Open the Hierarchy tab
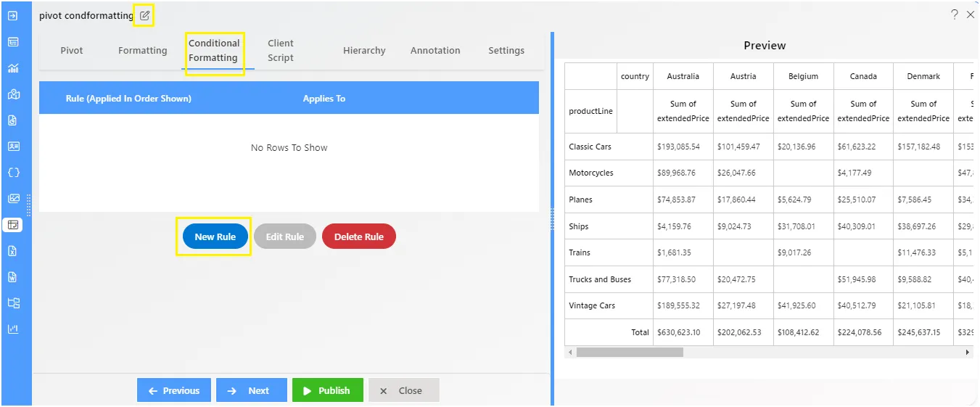Image resolution: width=980 pixels, height=407 pixels. [364, 51]
